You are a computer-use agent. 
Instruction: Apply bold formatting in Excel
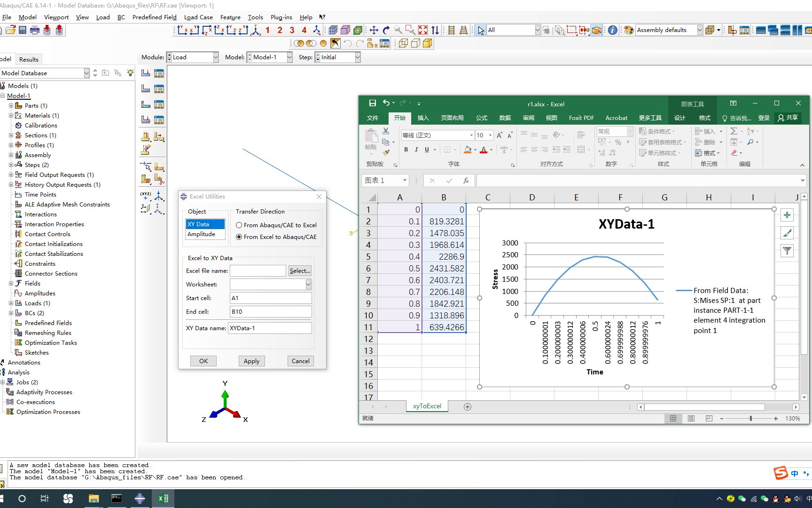pyautogui.click(x=406, y=150)
